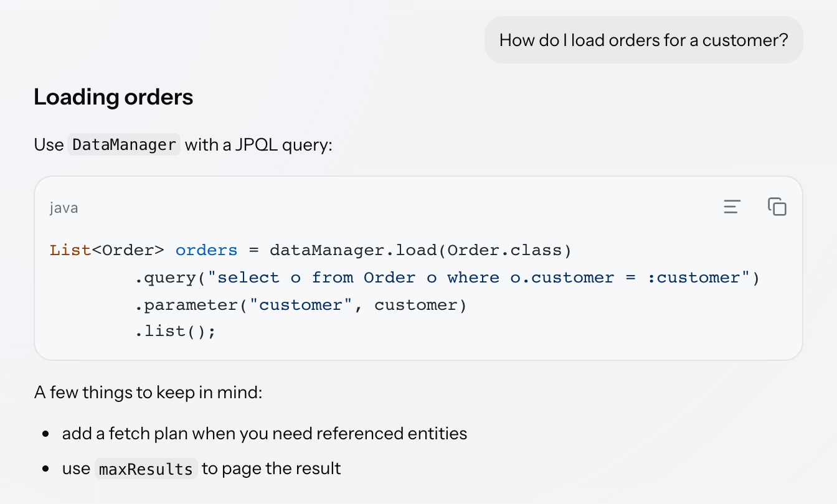Viewport: 837px width, 504px height.
Task: Select the user message about loading orders
Action: click(644, 40)
